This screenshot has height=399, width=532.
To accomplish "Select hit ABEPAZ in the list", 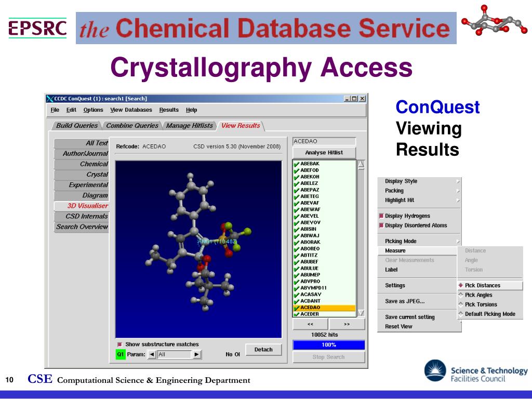I will point(324,190).
